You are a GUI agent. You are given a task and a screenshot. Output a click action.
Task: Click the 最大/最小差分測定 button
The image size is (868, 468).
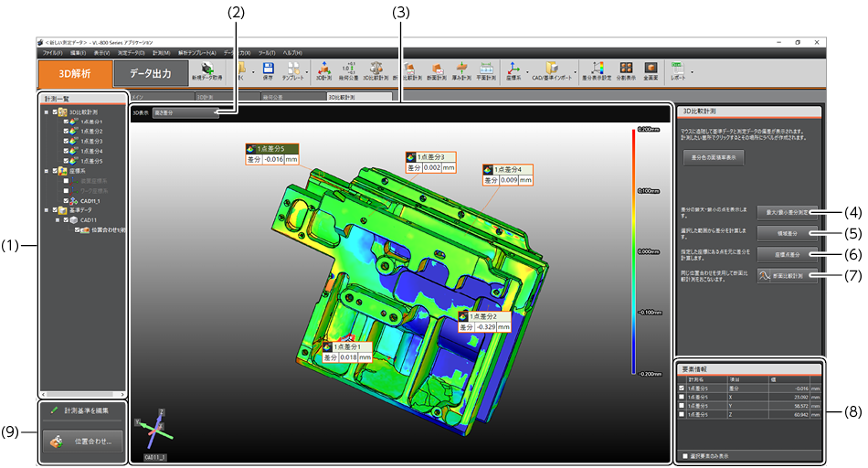point(787,210)
